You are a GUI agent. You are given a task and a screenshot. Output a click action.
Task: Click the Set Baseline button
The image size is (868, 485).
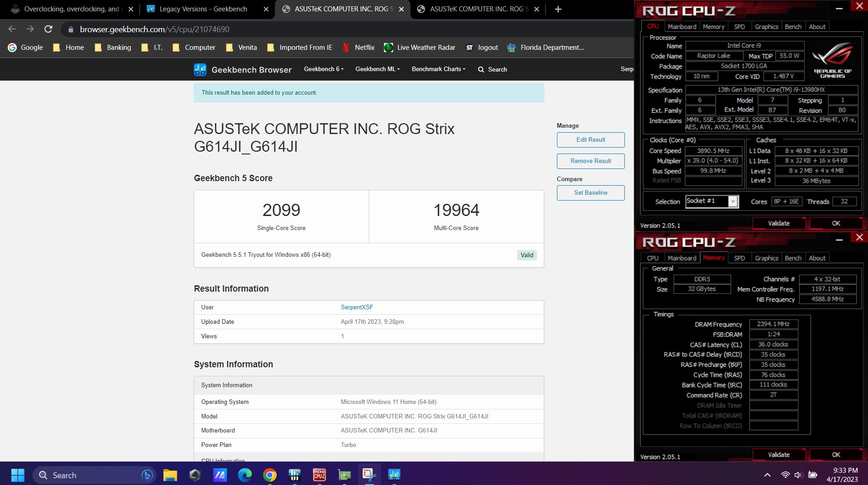point(590,193)
